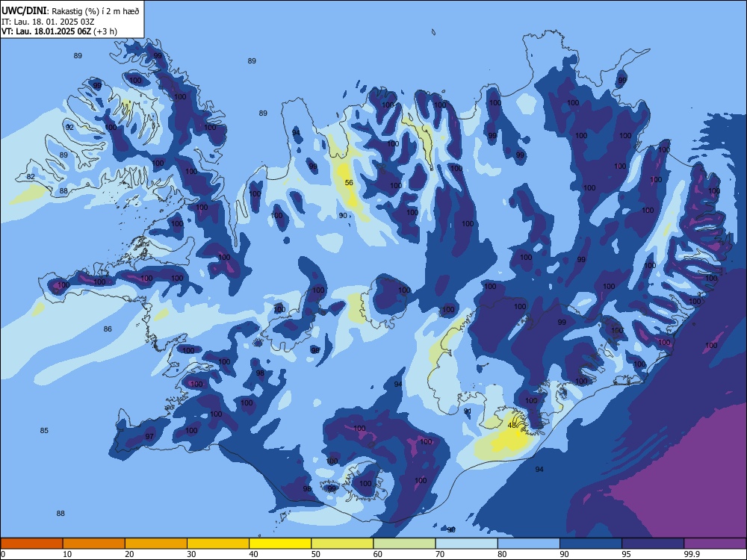Click the legend scale label 95

pos(627,554)
